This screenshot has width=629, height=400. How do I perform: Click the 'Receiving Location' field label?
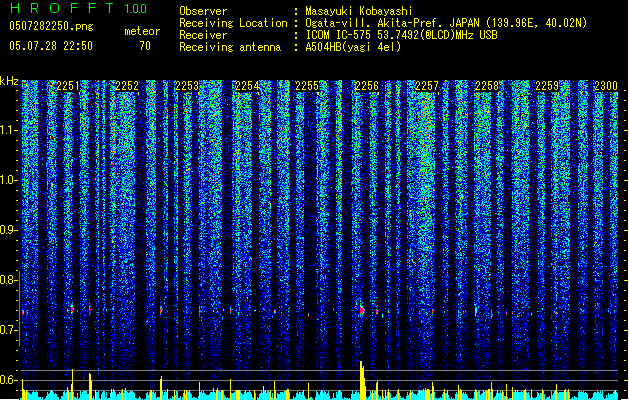pyautogui.click(x=233, y=23)
